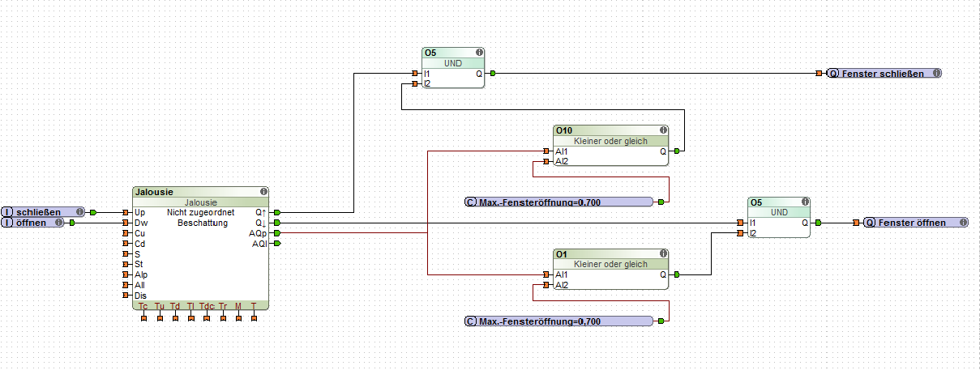The image size is (980, 370).
Task: Click the AQp output pin of Jalousie
Action: [278, 233]
